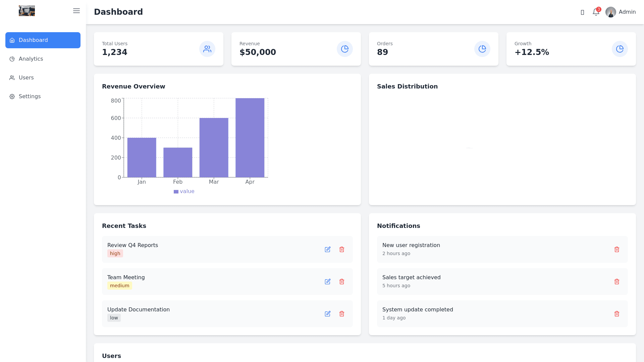Viewport: 644px width, 362px height.
Task: Open the Admin profile menu
Action: pyautogui.click(x=627, y=12)
